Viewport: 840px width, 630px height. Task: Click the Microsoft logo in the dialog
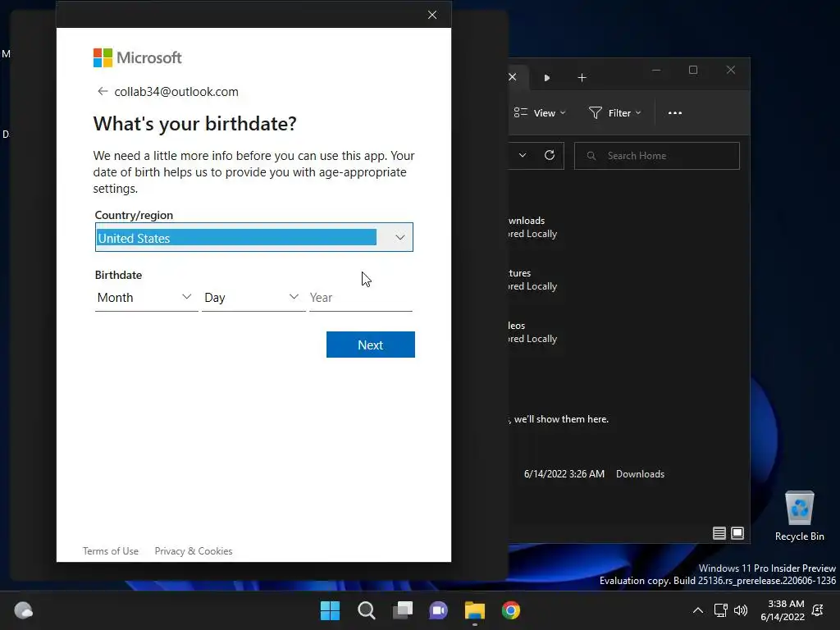137,58
